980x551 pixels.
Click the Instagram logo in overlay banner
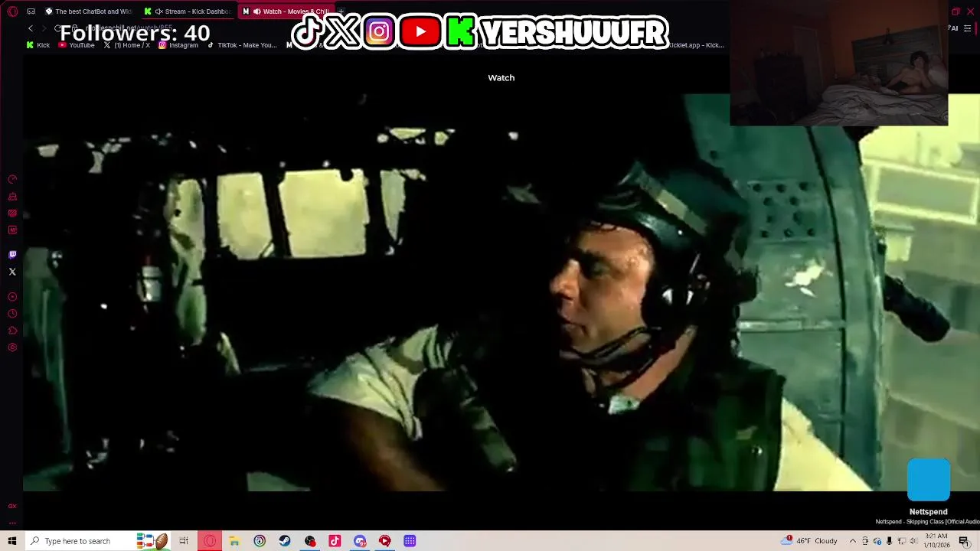point(379,32)
